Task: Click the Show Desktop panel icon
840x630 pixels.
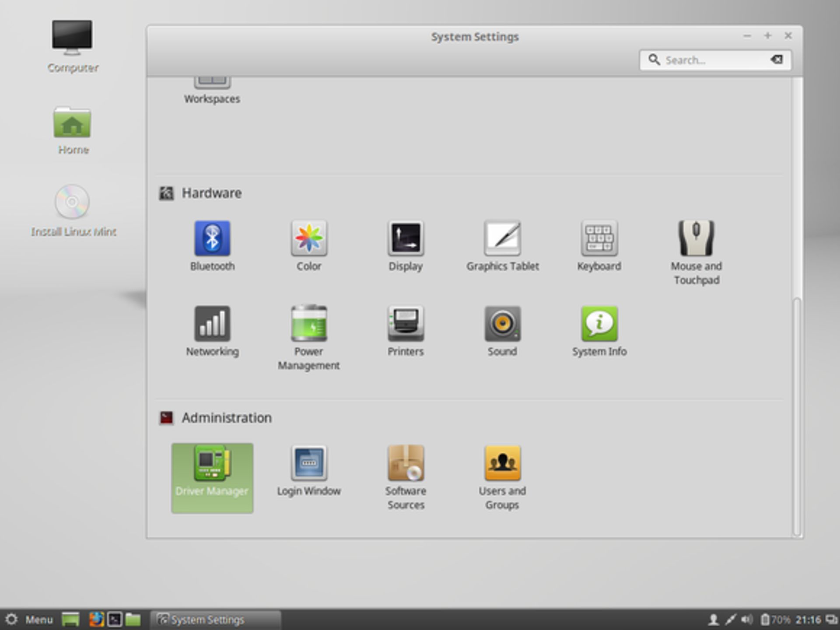Action: point(70,619)
